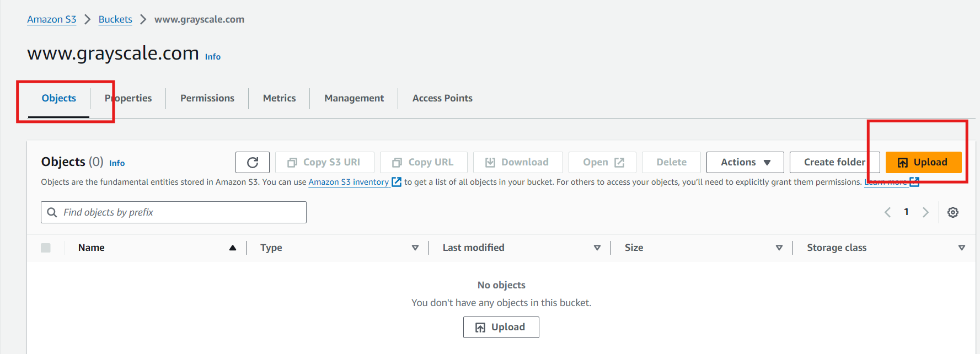Sort by the Size column arrow

(x=779, y=248)
